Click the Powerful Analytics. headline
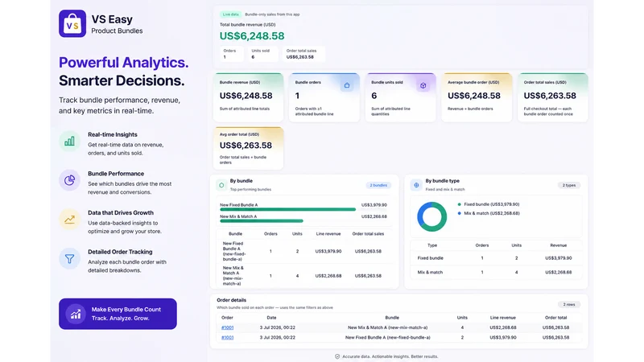This screenshot has height=362, width=644. click(124, 63)
